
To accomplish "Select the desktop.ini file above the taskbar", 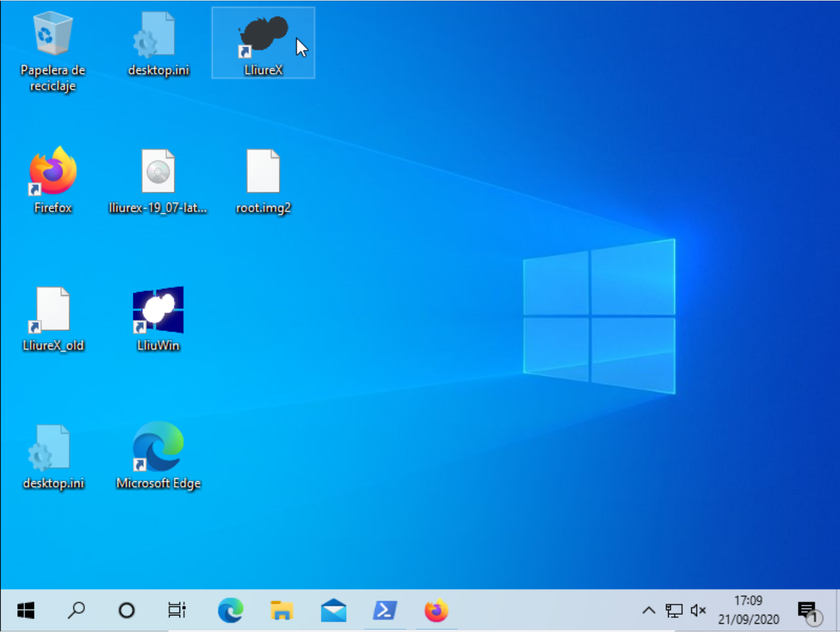I will click(x=53, y=458).
